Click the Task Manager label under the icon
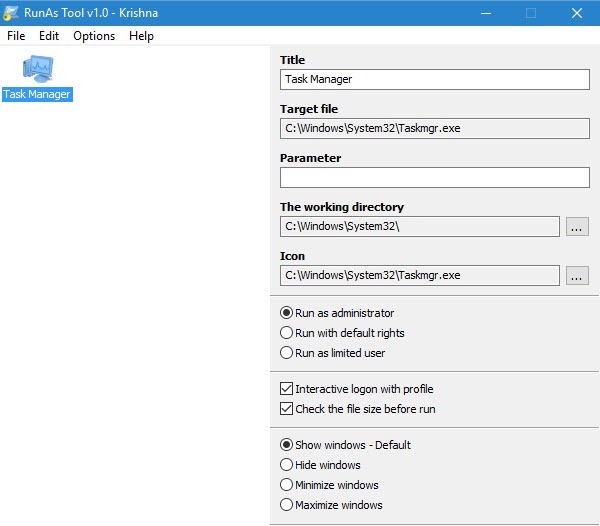The width and height of the screenshot is (600, 526). coord(37,94)
